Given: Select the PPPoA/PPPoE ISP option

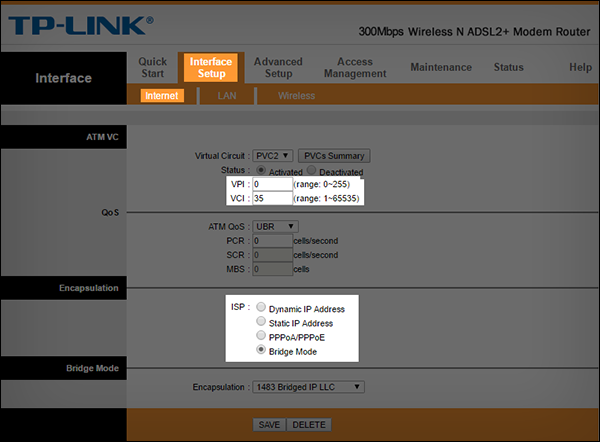Looking at the screenshot, I should (261, 335).
